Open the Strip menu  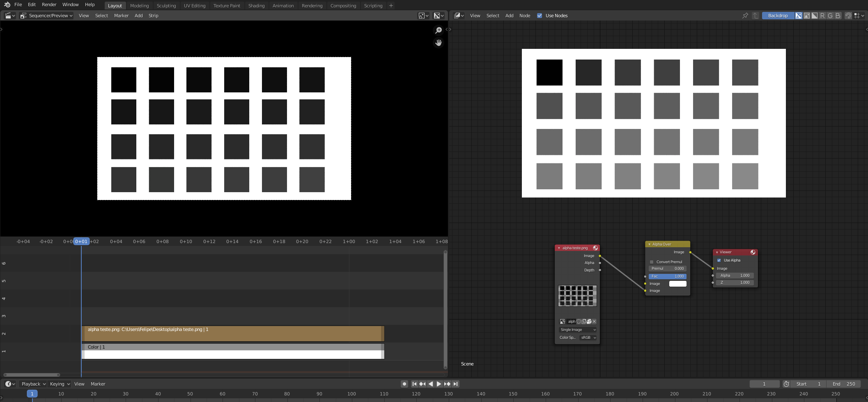pos(153,15)
